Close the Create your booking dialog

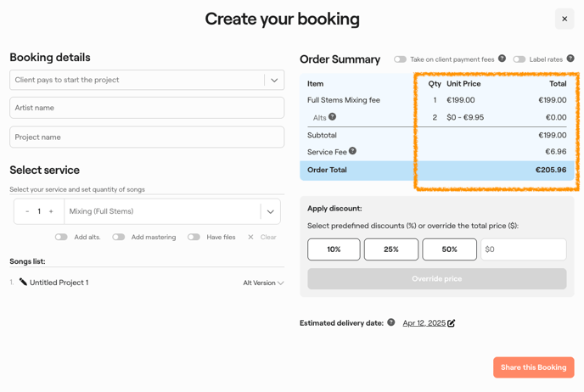[x=564, y=19]
